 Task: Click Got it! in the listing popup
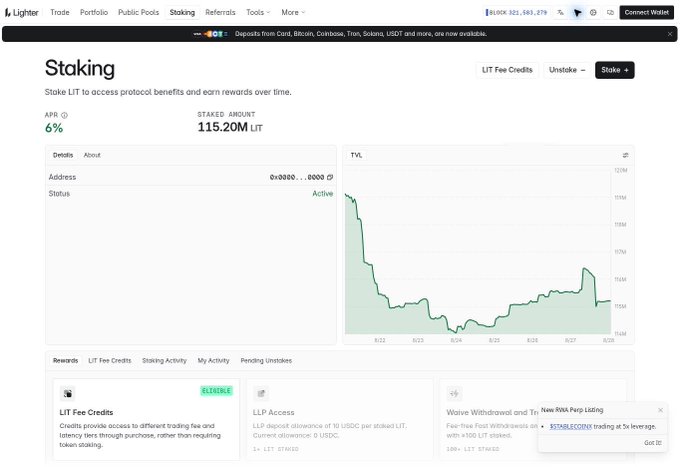click(653, 443)
